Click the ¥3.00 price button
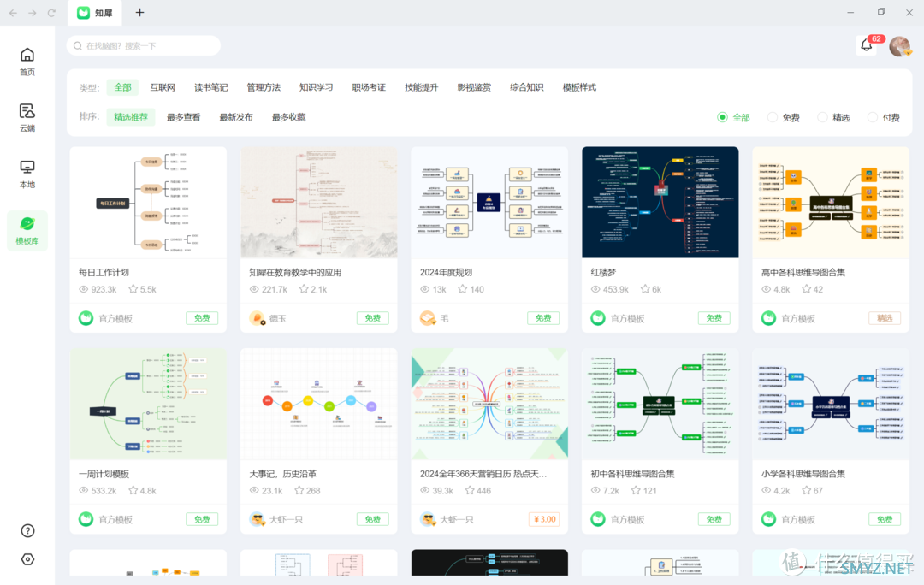Image resolution: width=924 pixels, height=585 pixels. pyautogui.click(x=544, y=520)
